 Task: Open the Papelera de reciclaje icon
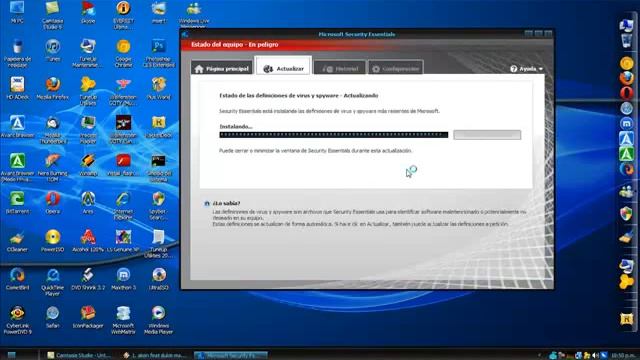tap(17, 53)
